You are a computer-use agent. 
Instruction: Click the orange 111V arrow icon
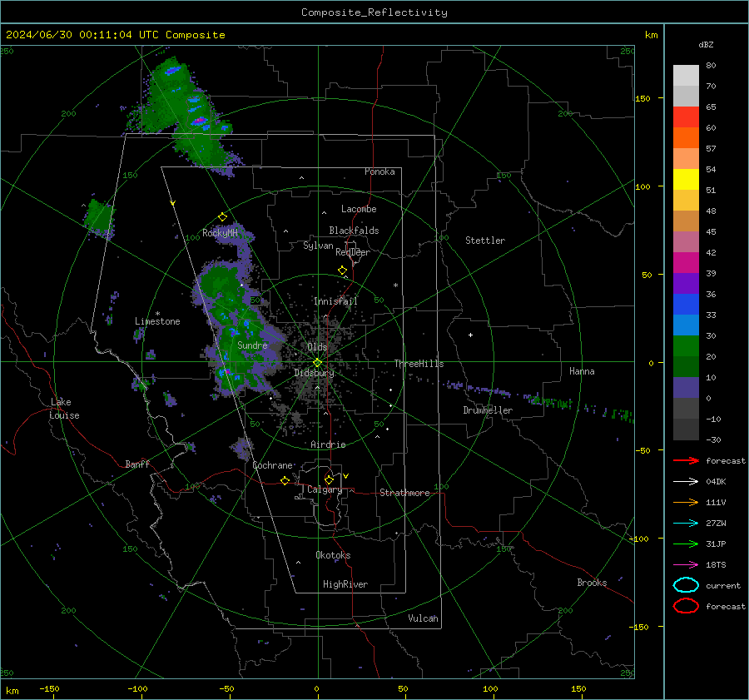(x=686, y=502)
